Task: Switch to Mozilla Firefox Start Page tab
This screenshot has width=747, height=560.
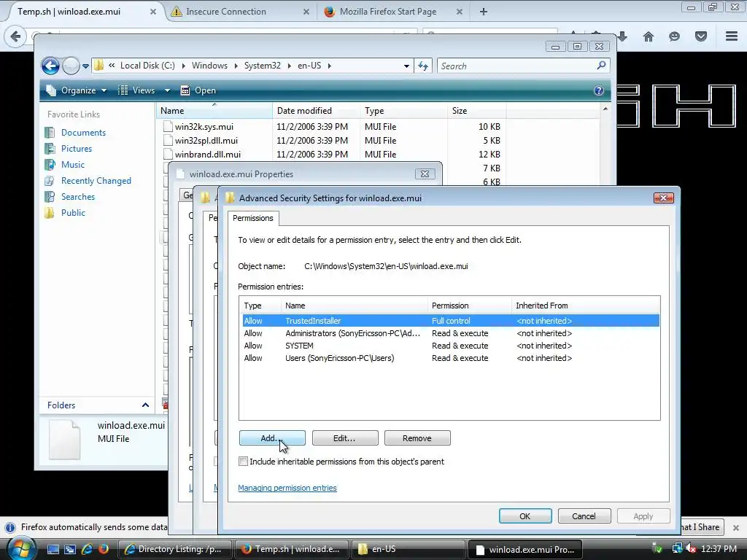Action: (393, 12)
